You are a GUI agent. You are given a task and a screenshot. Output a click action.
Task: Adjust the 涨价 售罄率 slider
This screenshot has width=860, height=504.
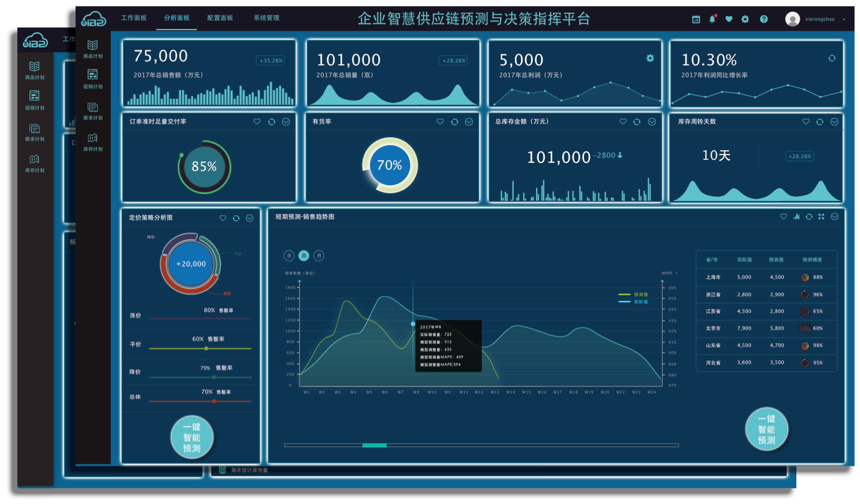218,318
